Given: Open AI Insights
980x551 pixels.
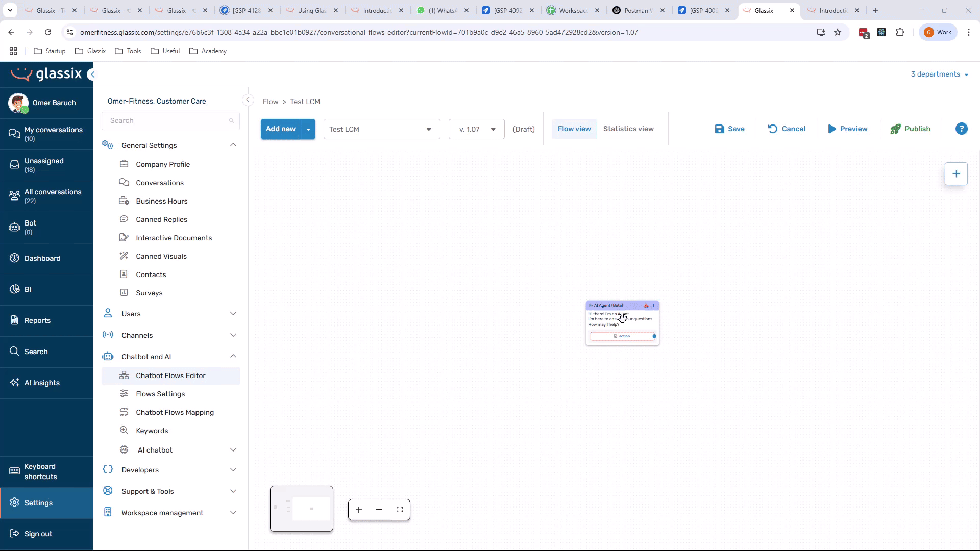Looking at the screenshot, I should [x=46, y=383].
